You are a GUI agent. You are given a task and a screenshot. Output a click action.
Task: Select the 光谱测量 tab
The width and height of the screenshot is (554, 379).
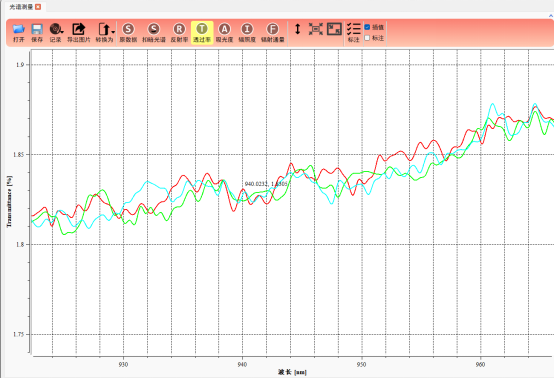coord(21,7)
